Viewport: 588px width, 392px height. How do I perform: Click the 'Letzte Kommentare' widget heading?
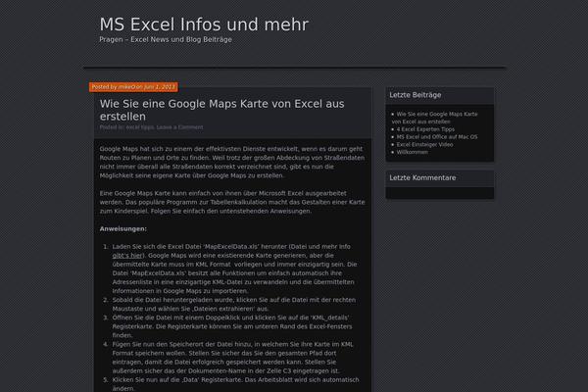(x=422, y=177)
